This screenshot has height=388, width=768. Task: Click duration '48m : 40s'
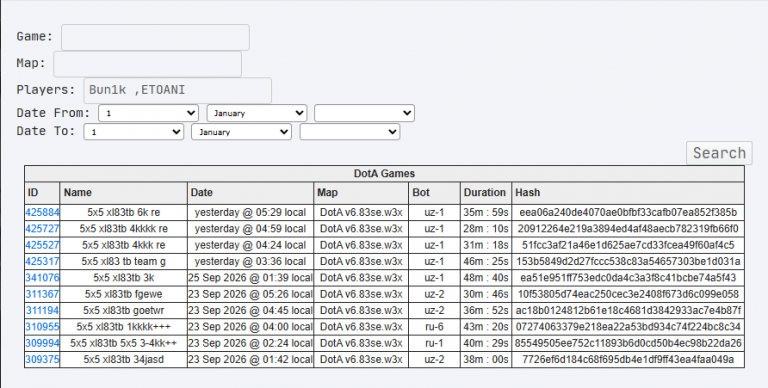486,278
